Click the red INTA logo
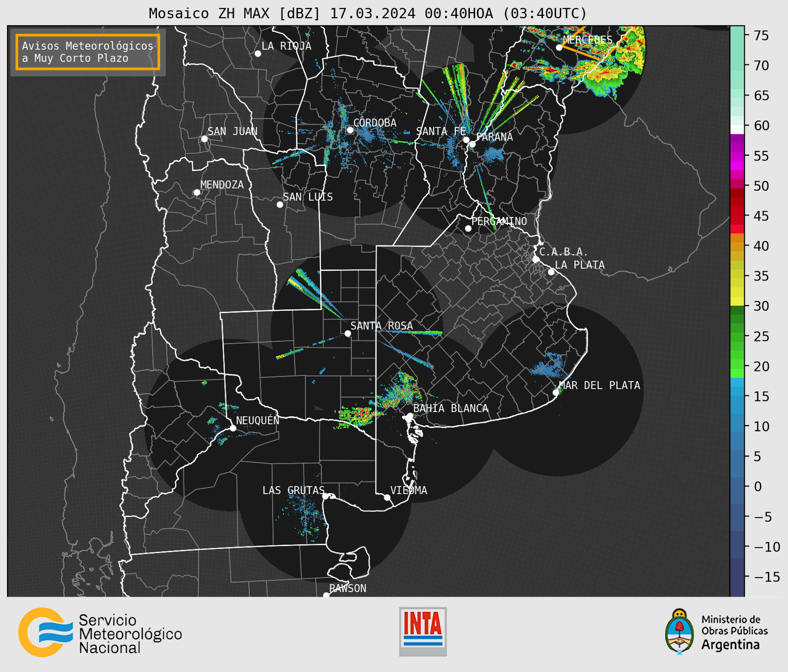This screenshot has height=672, width=788. tap(423, 631)
